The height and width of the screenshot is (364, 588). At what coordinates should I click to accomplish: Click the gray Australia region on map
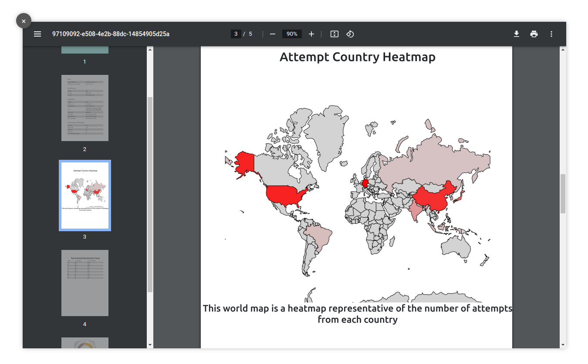click(x=456, y=248)
